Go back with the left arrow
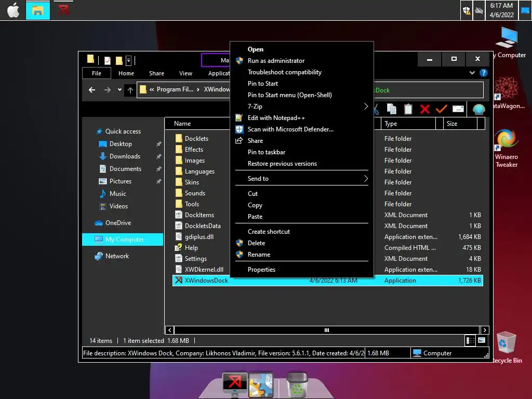Image resolution: width=532 pixels, height=399 pixels. [x=92, y=90]
